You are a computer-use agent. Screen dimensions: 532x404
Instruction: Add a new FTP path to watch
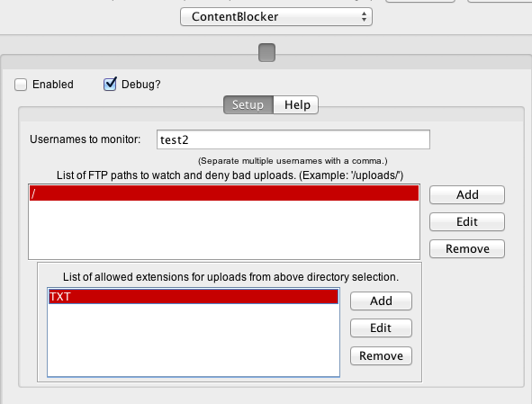point(467,194)
